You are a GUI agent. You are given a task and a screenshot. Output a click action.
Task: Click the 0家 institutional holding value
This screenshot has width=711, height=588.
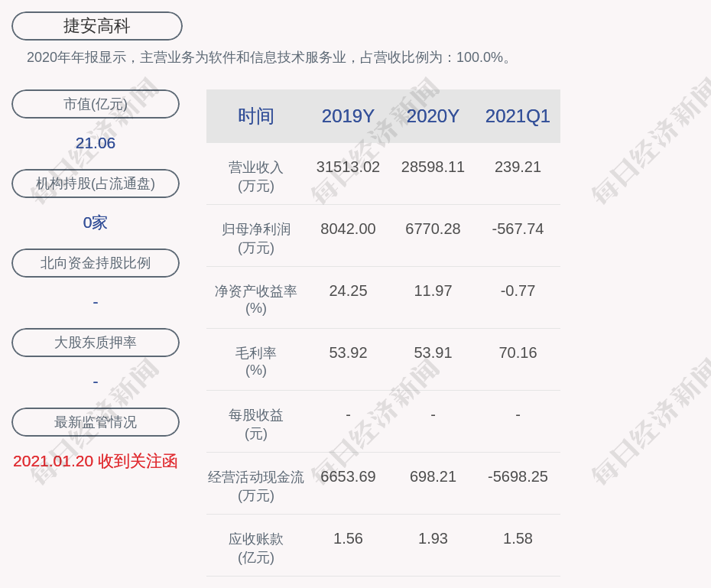point(96,223)
